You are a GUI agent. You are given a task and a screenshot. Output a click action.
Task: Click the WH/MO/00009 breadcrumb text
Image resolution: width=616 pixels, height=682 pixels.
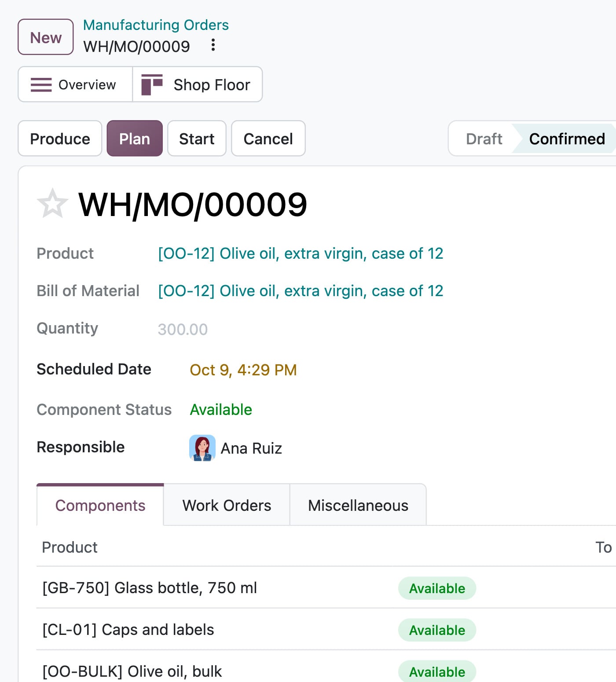point(136,46)
